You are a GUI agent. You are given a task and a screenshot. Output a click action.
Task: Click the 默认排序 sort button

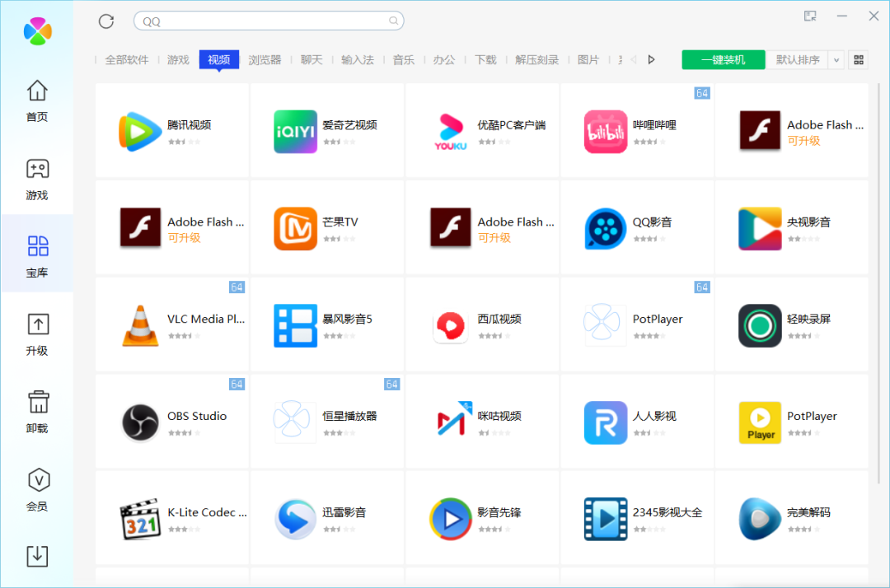(x=798, y=59)
